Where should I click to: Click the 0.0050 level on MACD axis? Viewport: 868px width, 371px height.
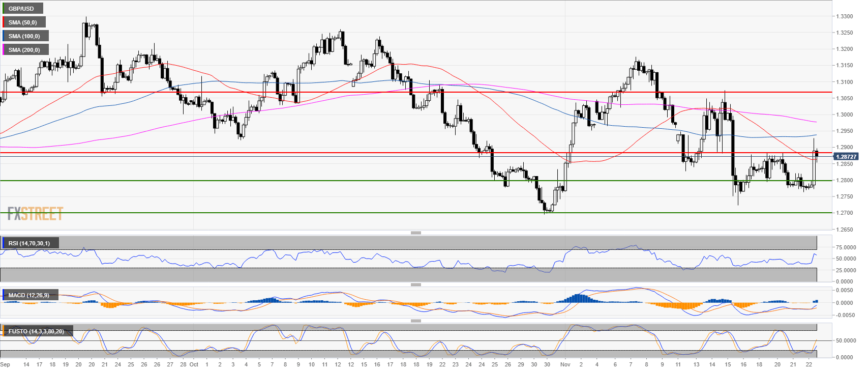[x=846, y=290]
